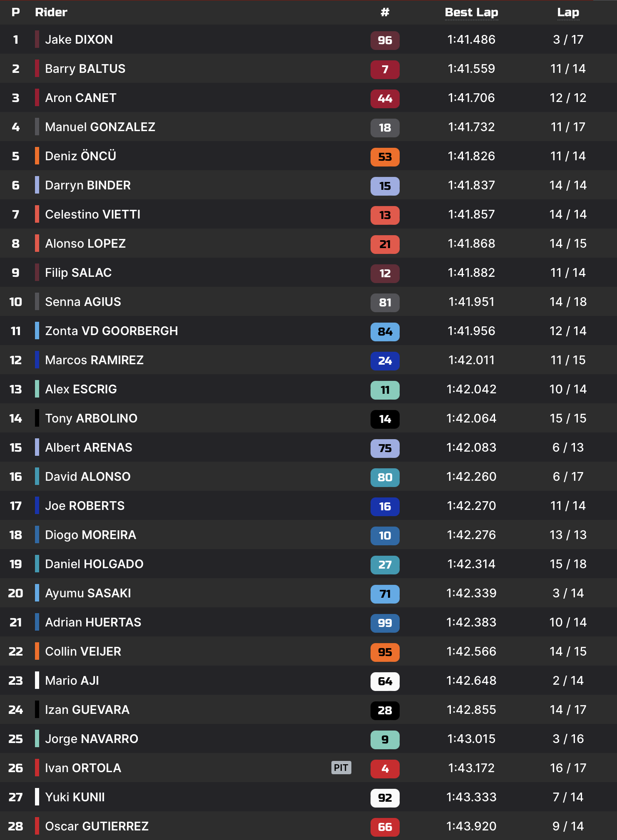Click Diogo Moreira's lap count 13 / 13
The width and height of the screenshot is (617, 840).
coord(568,535)
